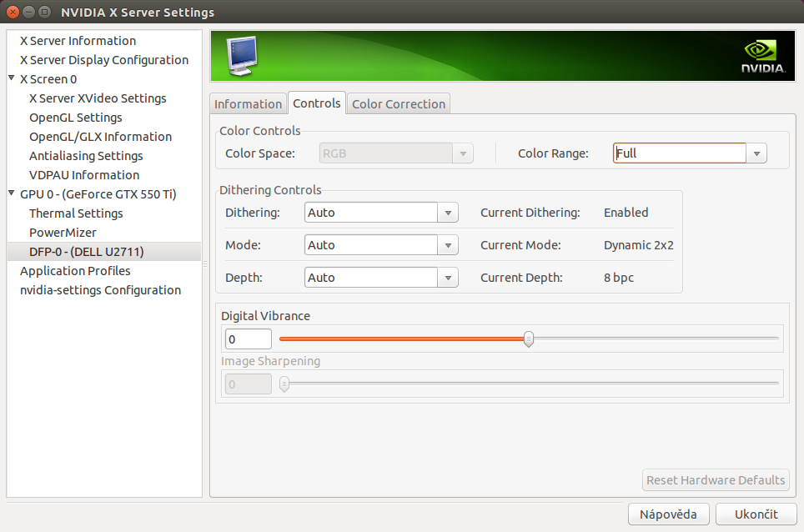Image resolution: width=804 pixels, height=532 pixels.
Task: Open nvidia-settings Configuration page
Action: pyautogui.click(x=100, y=290)
